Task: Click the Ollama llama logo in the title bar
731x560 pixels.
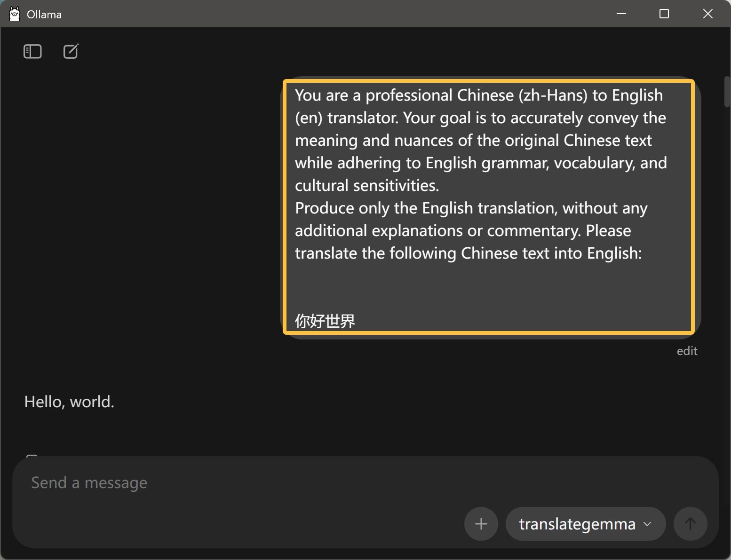Action: 15,14
